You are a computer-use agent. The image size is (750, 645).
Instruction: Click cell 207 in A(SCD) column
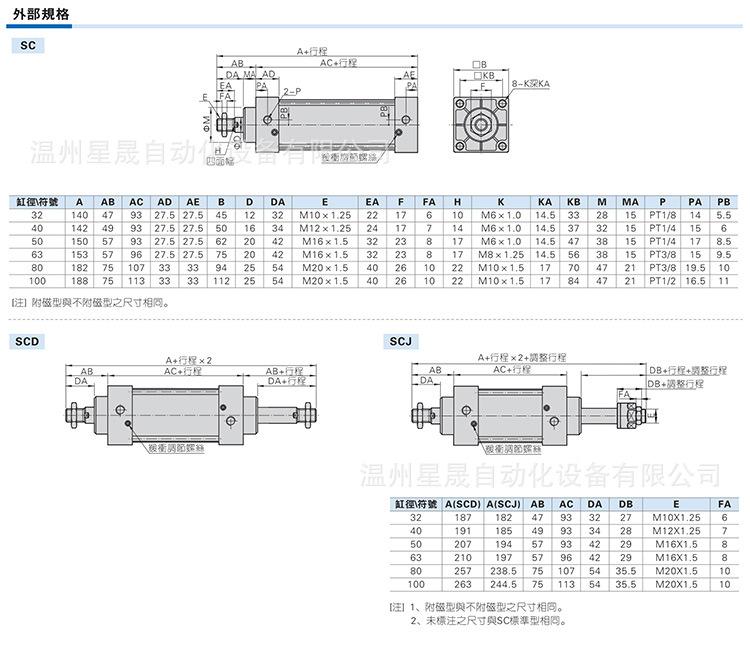[463, 544]
